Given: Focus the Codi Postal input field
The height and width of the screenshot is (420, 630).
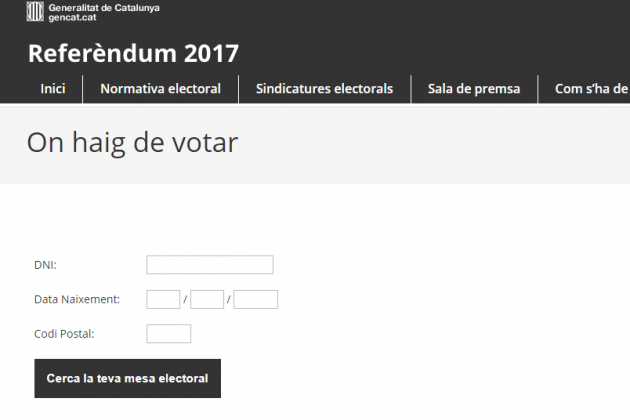Looking at the screenshot, I should tap(168, 334).
